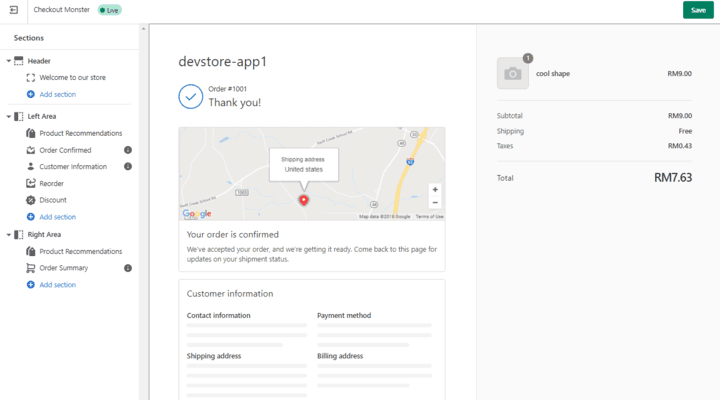Click the red map location pin
This screenshot has height=400, width=720.
point(304,200)
